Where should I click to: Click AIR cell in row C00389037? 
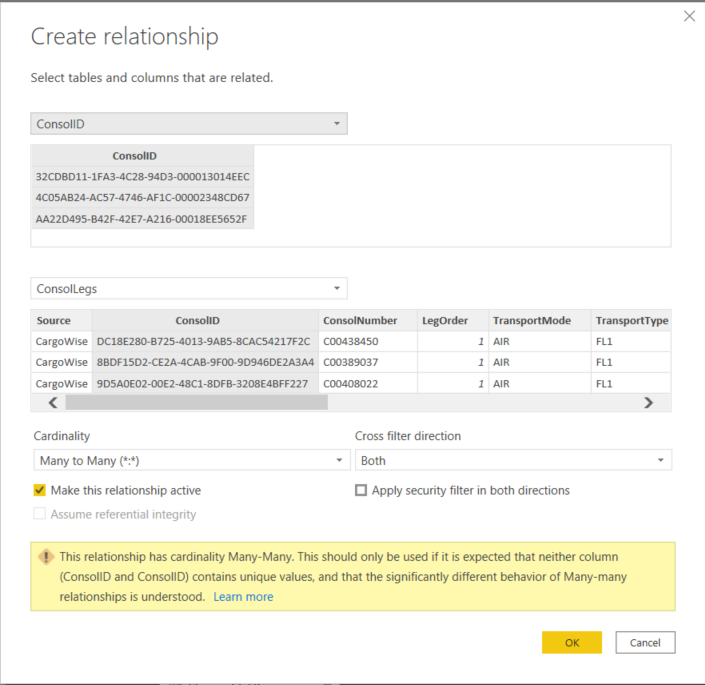tap(540, 362)
